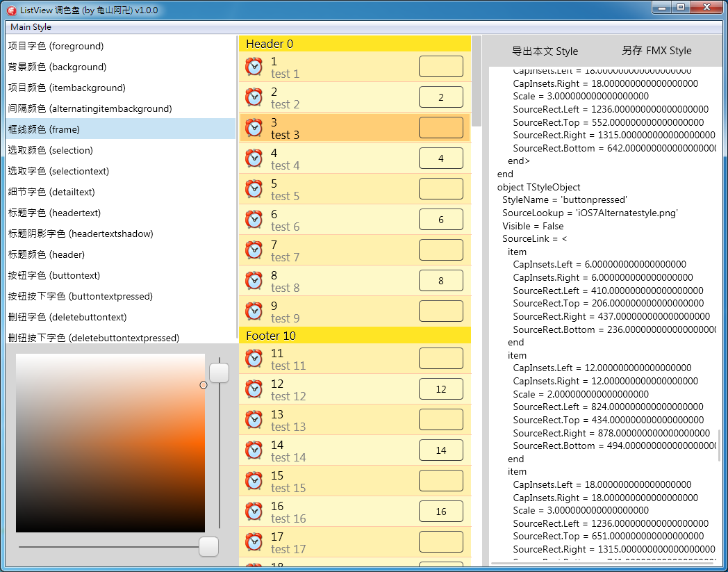Click the alarm clock icon for item 14
This screenshot has width=728, height=572.
point(254,450)
